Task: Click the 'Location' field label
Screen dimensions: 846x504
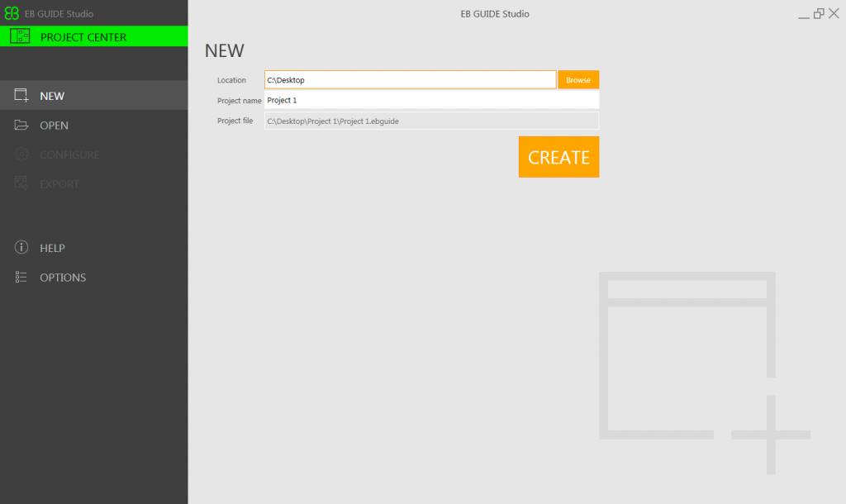Action: (231, 80)
